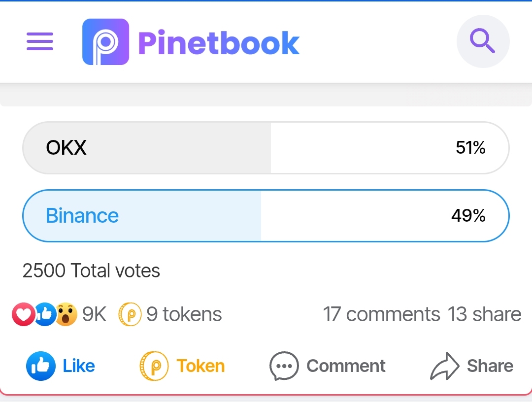Click the orange Token coin icon
This screenshot has width=532, height=403.
coord(154,366)
